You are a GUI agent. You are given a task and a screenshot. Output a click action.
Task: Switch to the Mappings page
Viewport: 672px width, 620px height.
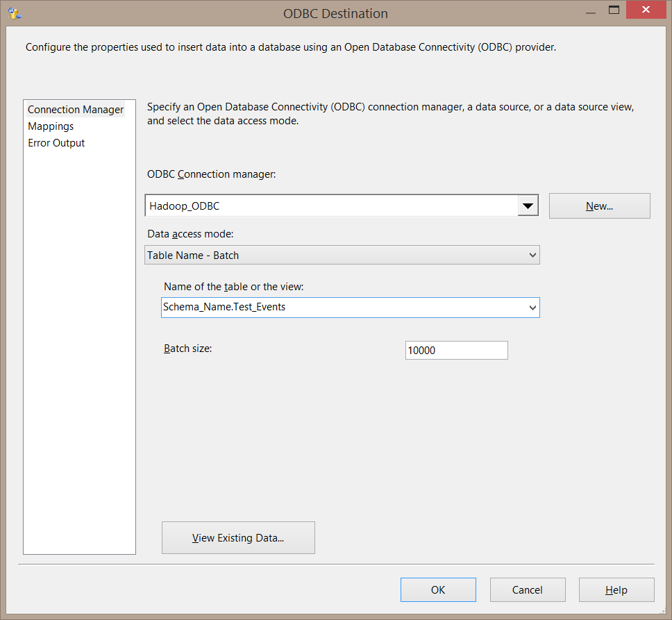coord(50,126)
